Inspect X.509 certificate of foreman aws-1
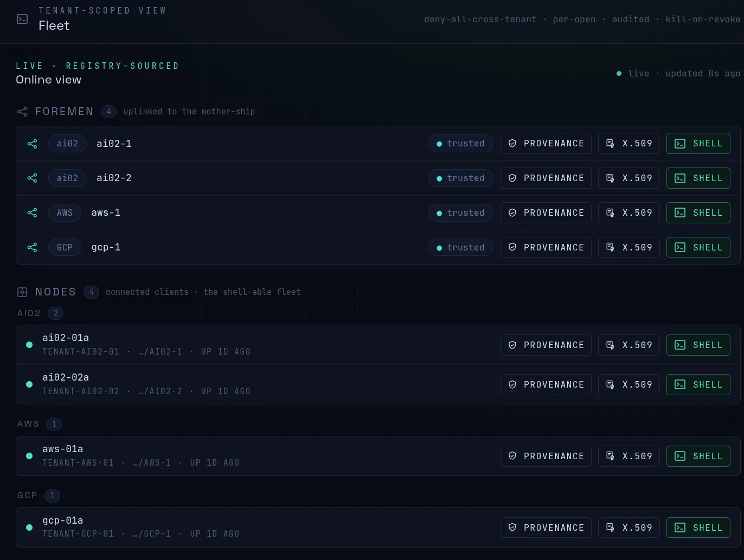The height and width of the screenshot is (560, 744). [628, 213]
